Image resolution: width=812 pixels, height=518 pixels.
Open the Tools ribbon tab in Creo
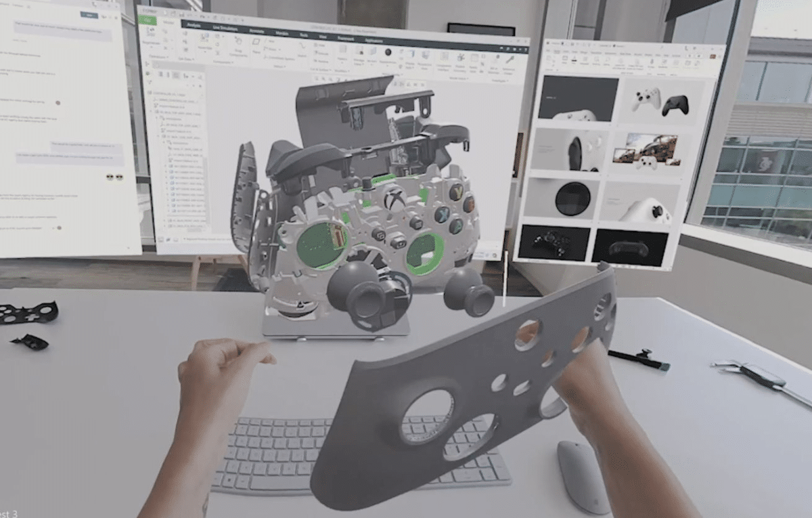304,35
